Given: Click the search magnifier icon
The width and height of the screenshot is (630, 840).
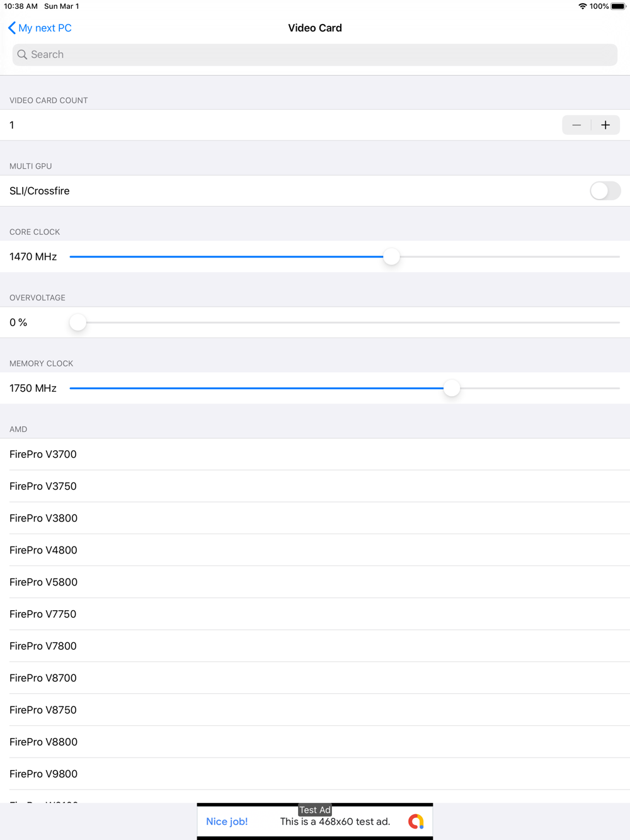Looking at the screenshot, I should coord(22,55).
